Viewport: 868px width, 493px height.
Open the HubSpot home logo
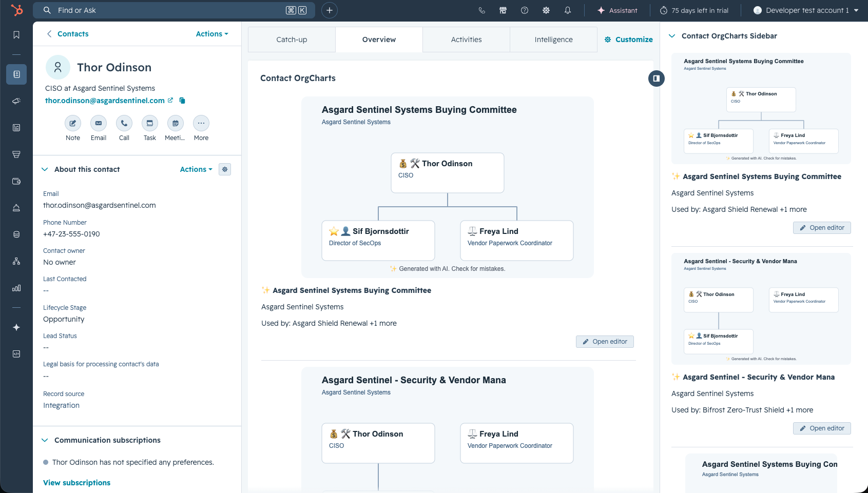pos(16,10)
